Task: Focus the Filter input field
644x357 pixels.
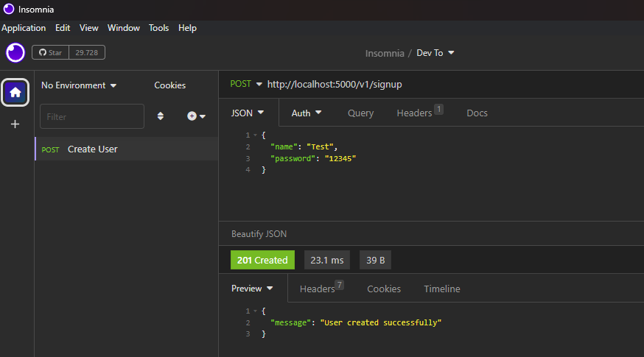Action: click(92, 116)
